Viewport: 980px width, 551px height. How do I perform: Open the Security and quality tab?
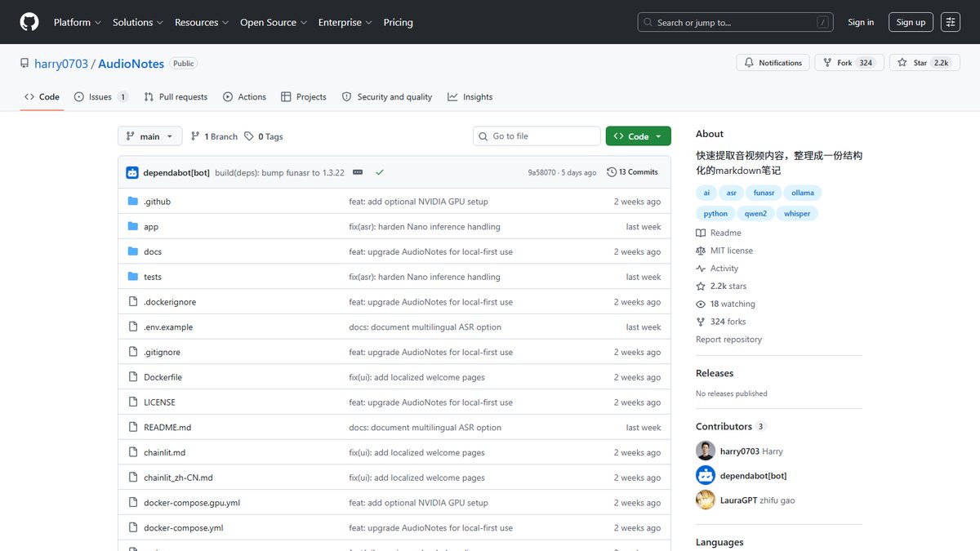pyautogui.click(x=387, y=96)
